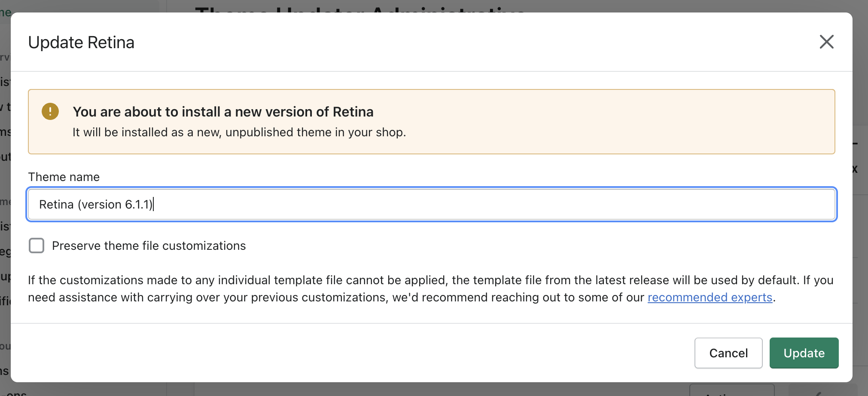Enable Preserve theme file customizations checkbox

point(37,246)
